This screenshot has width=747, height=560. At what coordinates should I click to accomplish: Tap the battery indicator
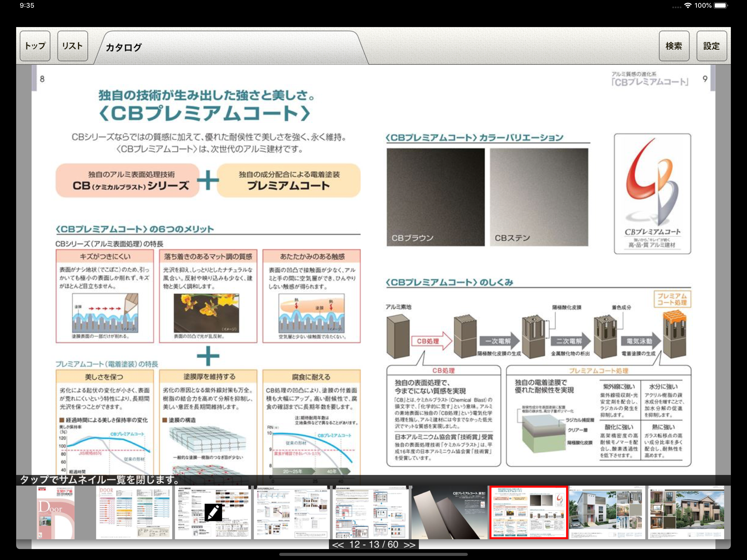click(721, 5)
